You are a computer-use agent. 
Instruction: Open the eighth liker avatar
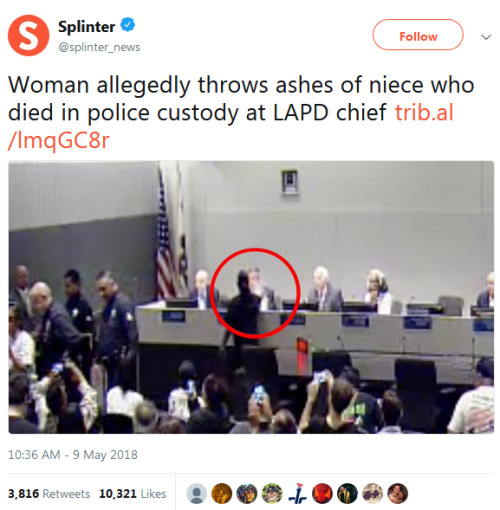pyautogui.click(x=373, y=493)
